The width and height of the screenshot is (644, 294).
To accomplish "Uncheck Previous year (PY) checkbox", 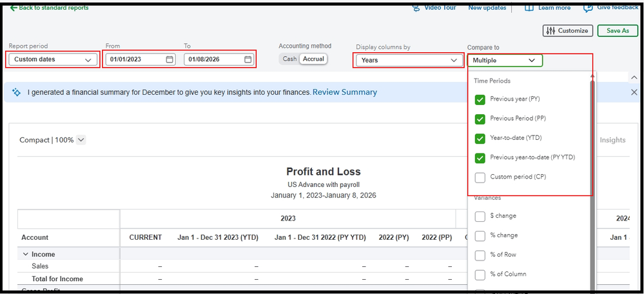I will (480, 100).
